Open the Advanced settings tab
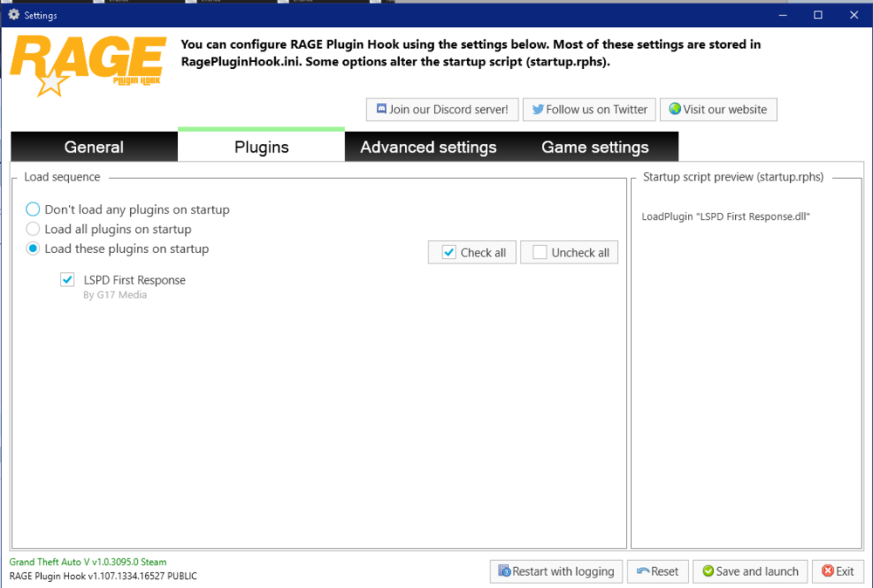This screenshot has height=588, width=873. click(428, 147)
